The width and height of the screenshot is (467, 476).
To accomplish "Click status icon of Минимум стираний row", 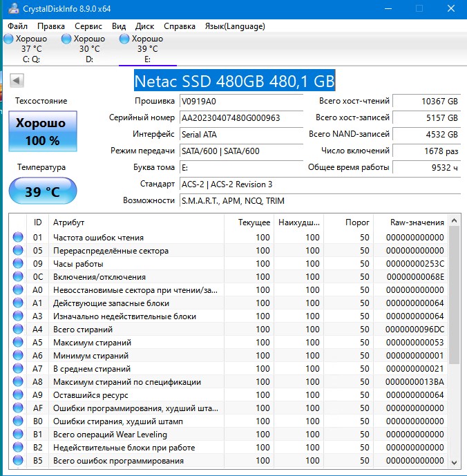I will (18, 355).
